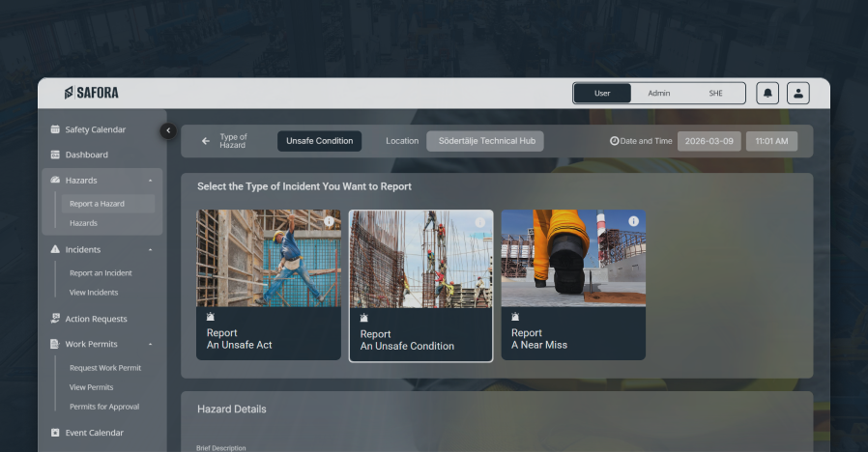
Task: Click the Dashboard sidebar icon
Action: 55,155
